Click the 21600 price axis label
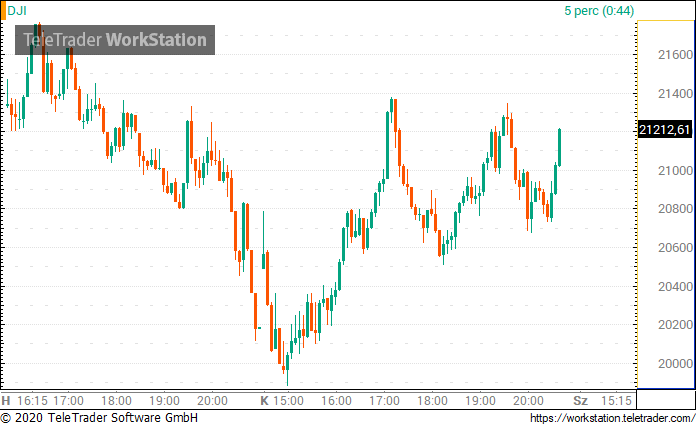 click(675, 55)
